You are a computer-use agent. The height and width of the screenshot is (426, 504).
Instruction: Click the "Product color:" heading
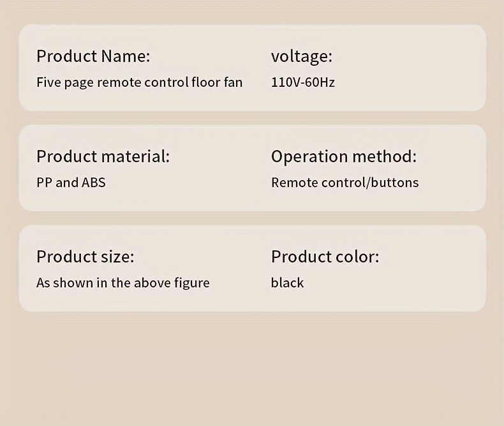tap(325, 257)
